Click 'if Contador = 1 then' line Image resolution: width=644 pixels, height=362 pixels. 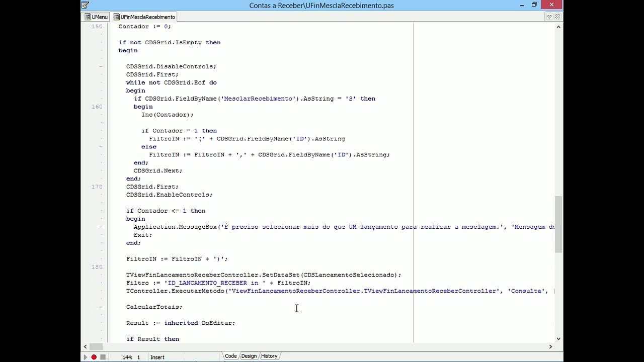[179, 131]
